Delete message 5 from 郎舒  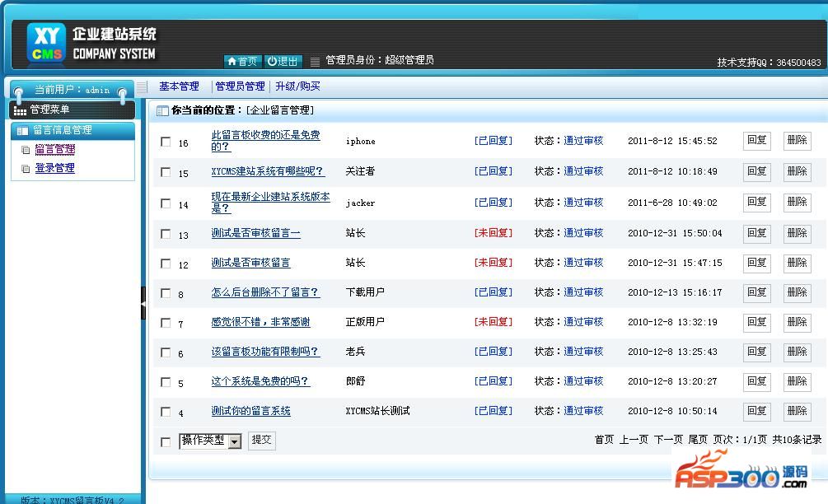[x=797, y=381]
